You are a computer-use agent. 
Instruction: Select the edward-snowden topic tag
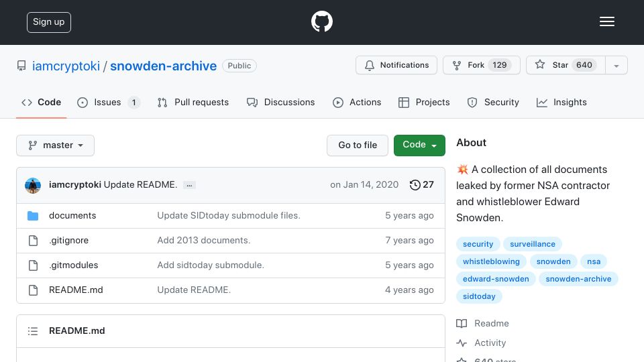[x=496, y=279]
